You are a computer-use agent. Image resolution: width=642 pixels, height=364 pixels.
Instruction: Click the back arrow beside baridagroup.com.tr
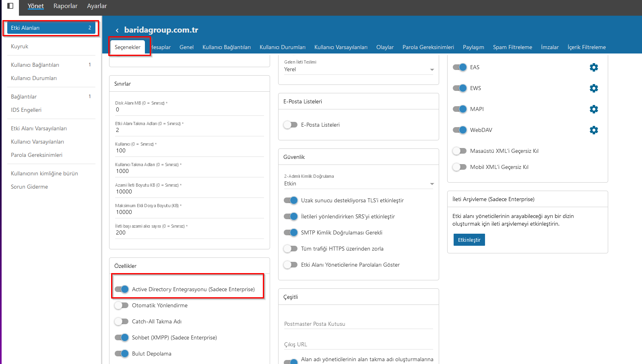pyautogui.click(x=117, y=31)
